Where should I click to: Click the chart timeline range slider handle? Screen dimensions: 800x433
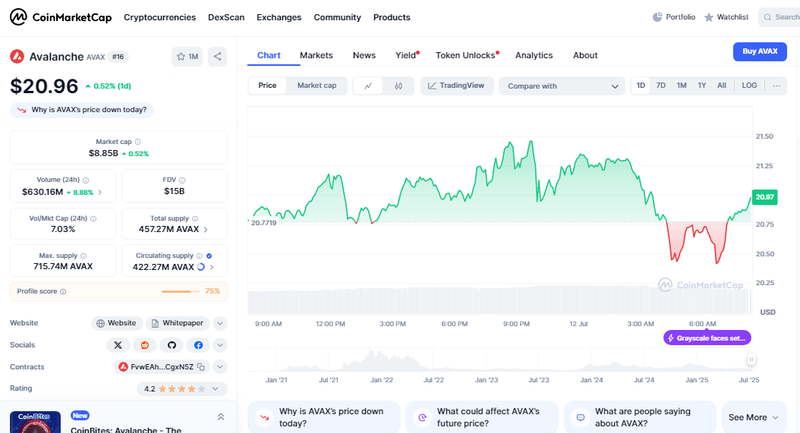[x=751, y=359]
